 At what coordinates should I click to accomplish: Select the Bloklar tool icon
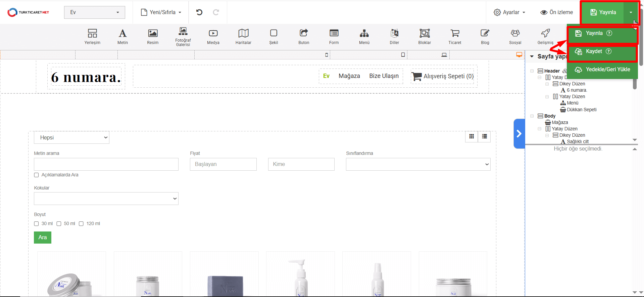click(x=425, y=37)
